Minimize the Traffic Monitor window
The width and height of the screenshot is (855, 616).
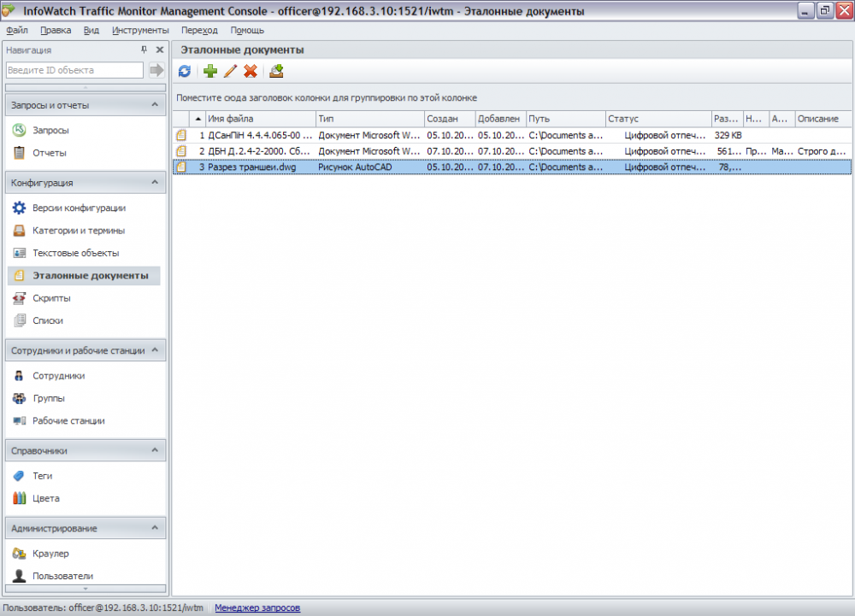pyautogui.click(x=805, y=10)
